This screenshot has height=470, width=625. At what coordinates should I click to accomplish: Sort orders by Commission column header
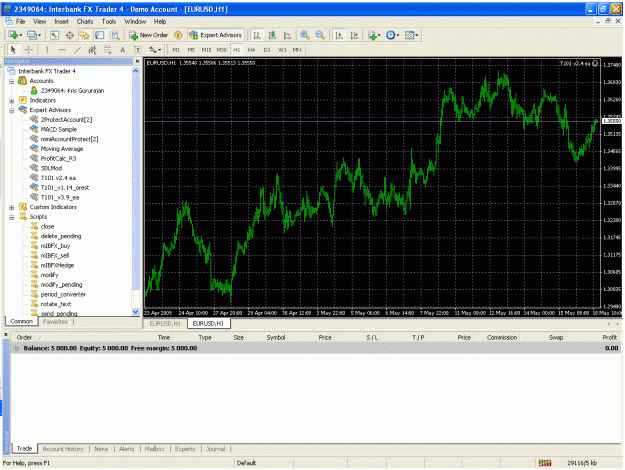point(502,338)
